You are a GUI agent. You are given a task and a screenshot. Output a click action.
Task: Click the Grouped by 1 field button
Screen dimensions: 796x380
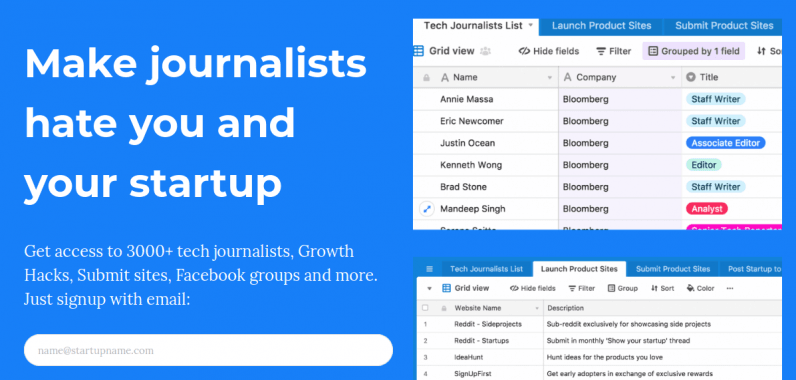[x=694, y=51]
